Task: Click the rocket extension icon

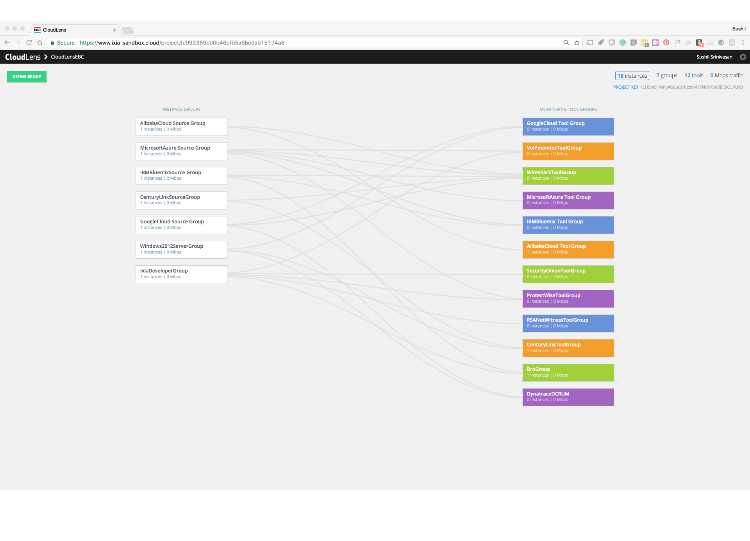Action: tap(601, 43)
